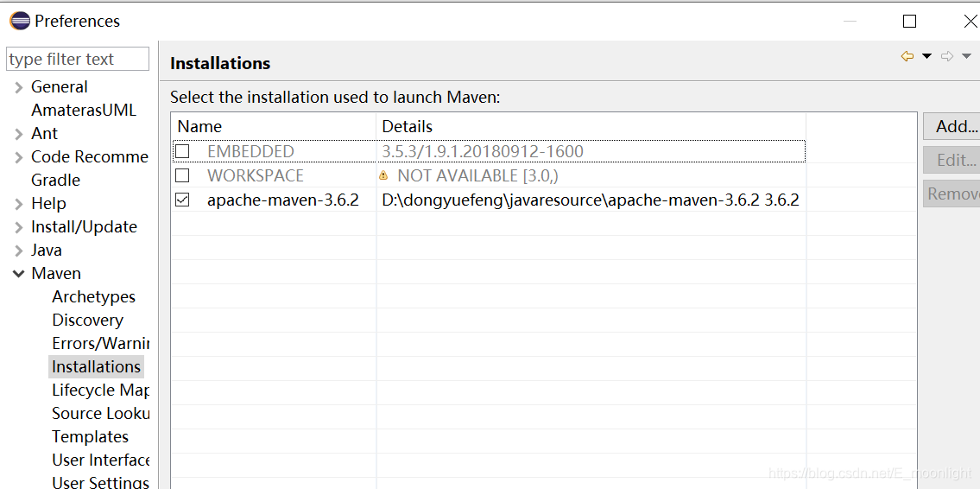Open Maven User Settings preferences
This screenshot has height=489, width=980.
point(101,482)
